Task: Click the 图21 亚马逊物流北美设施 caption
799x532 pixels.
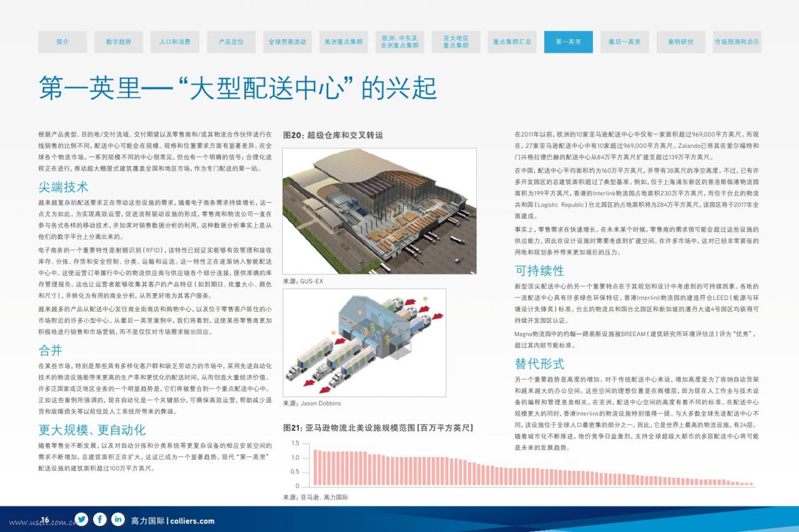Action: [x=378, y=427]
